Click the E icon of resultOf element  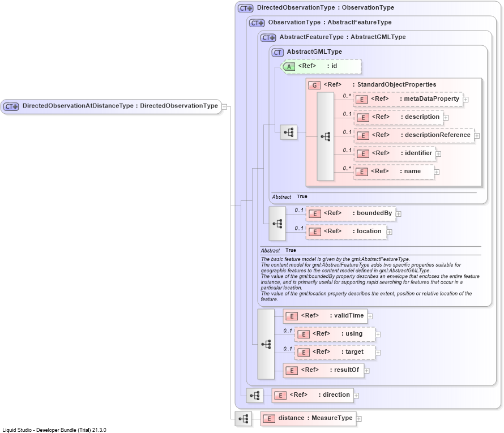[292, 370]
